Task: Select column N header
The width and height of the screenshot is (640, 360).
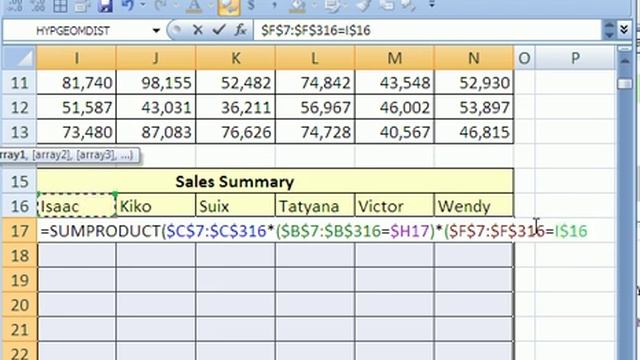Action: [x=474, y=58]
